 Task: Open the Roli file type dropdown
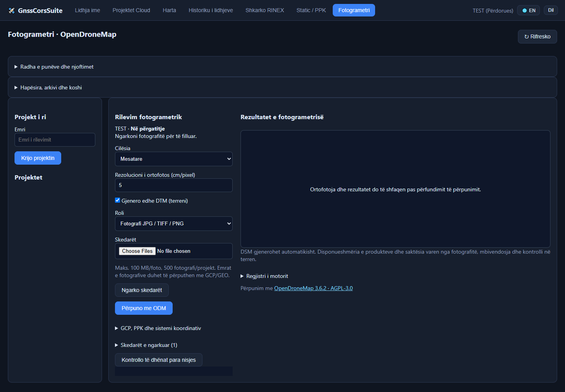point(174,223)
